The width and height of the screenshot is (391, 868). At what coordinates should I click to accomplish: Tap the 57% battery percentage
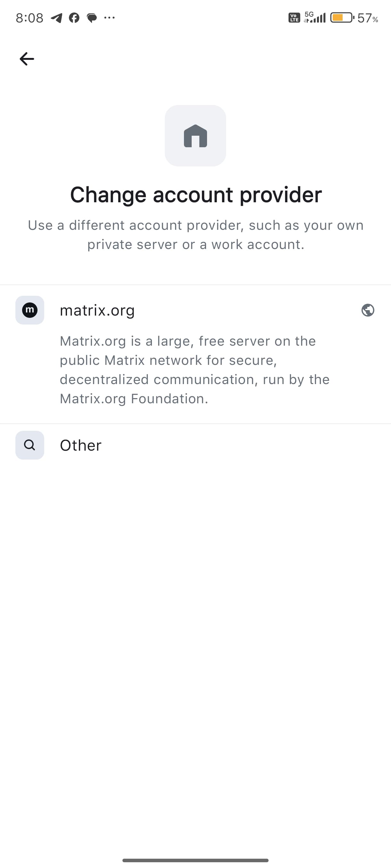coord(367,18)
